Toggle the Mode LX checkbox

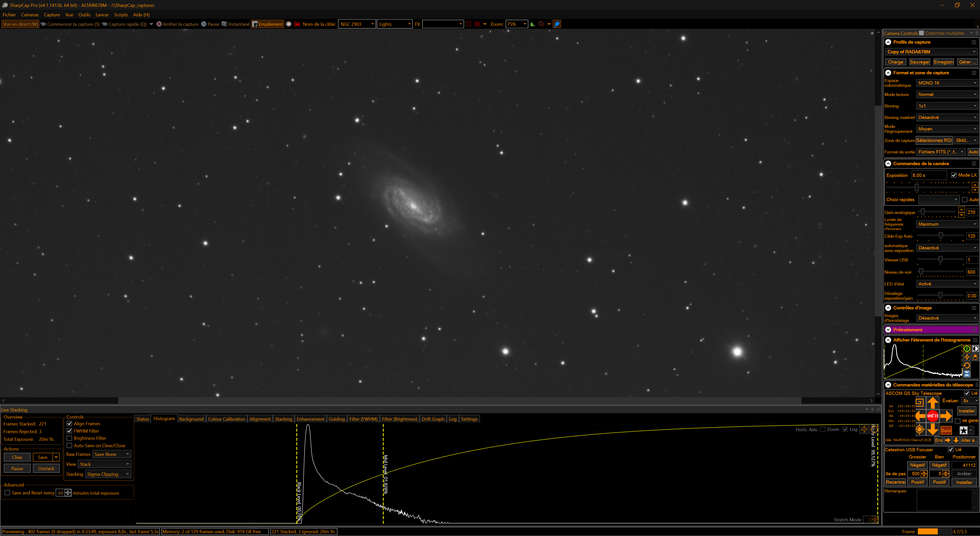point(954,175)
